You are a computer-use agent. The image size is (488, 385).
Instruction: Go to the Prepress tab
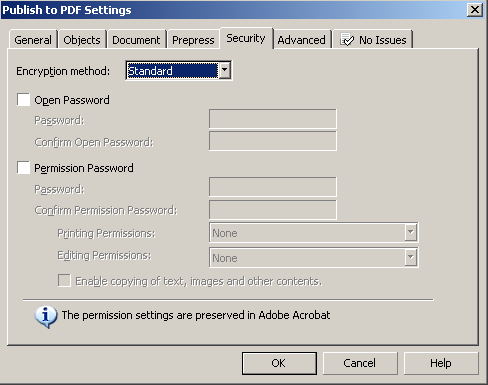193,40
